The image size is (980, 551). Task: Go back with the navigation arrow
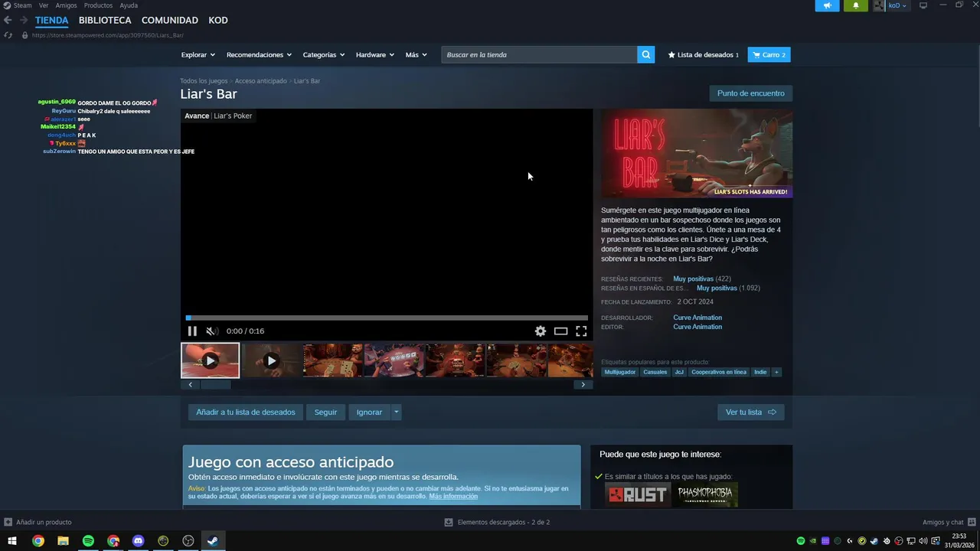8,21
